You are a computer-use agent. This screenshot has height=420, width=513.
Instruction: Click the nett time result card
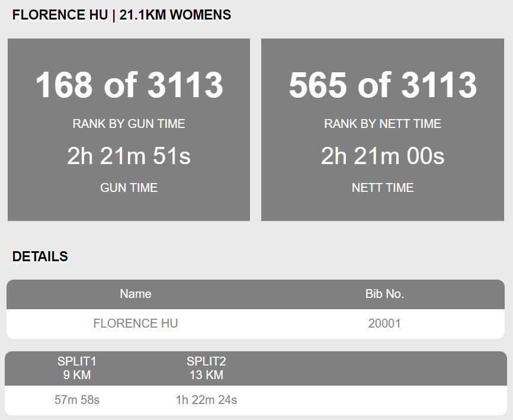(383, 130)
